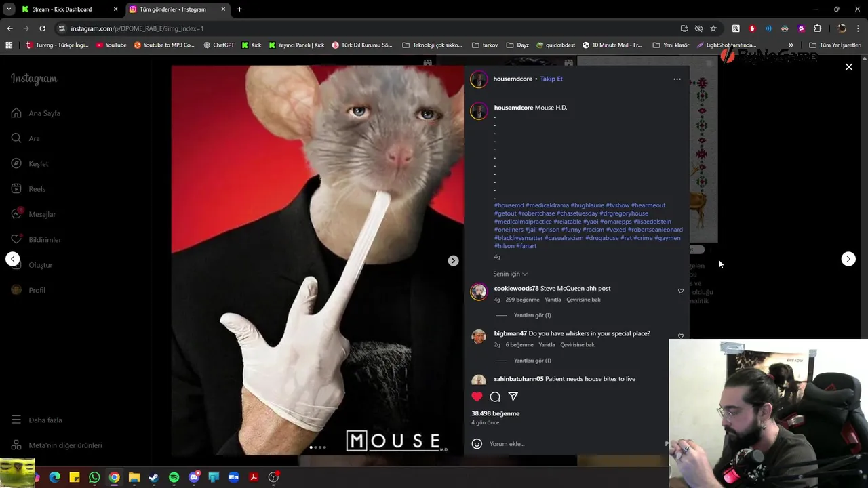Open the Chrome profile avatar
Viewport: 868px width, 488px height.
842,28
